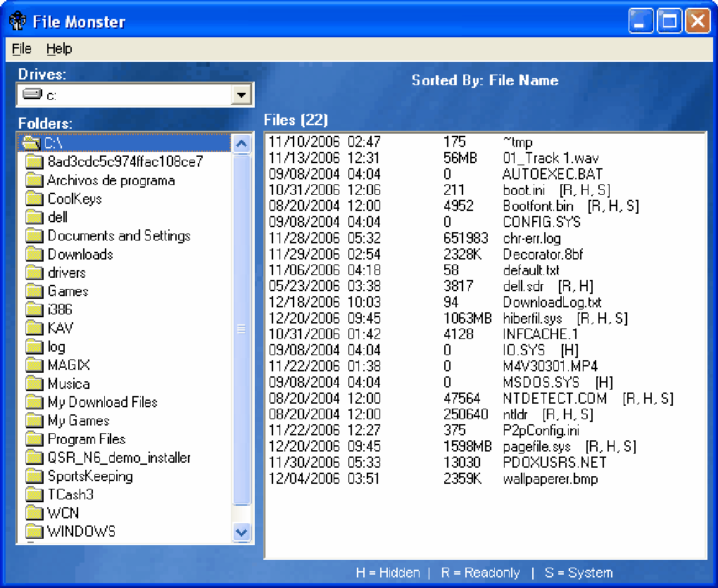The width and height of the screenshot is (718, 588).
Task: Click the i386 folder icon
Action: (34, 309)
